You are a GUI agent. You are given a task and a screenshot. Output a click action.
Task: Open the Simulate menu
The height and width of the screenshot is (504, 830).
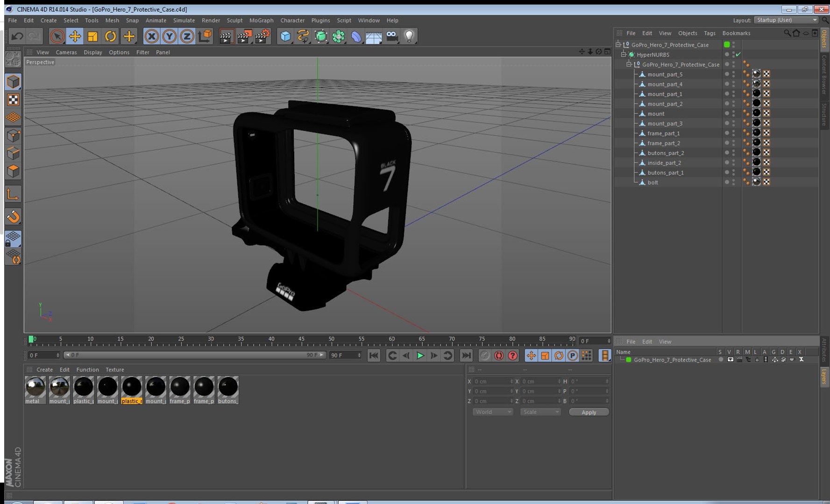click(184, 21)
